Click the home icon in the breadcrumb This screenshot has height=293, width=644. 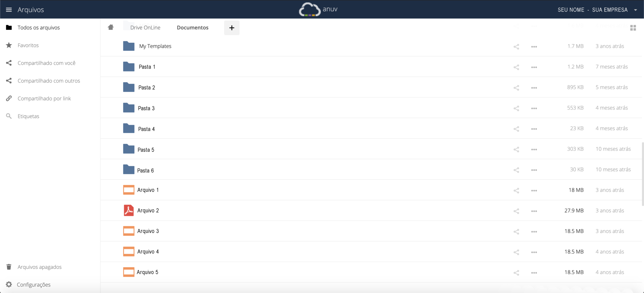pos(111,27)
